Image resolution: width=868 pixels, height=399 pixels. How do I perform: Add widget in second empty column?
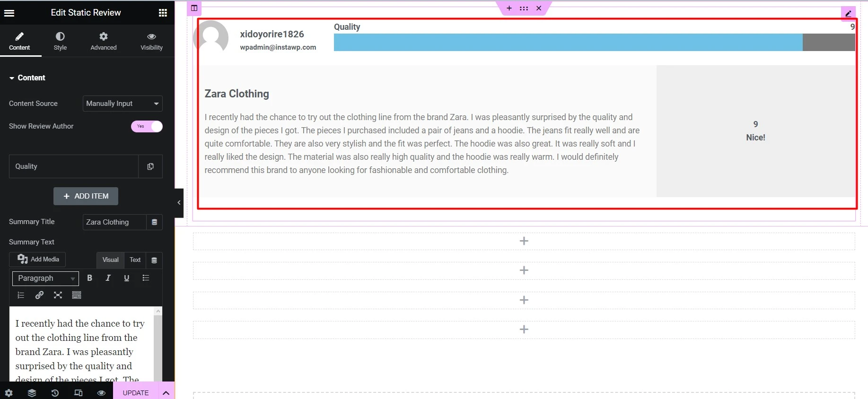tap(524, 270)
